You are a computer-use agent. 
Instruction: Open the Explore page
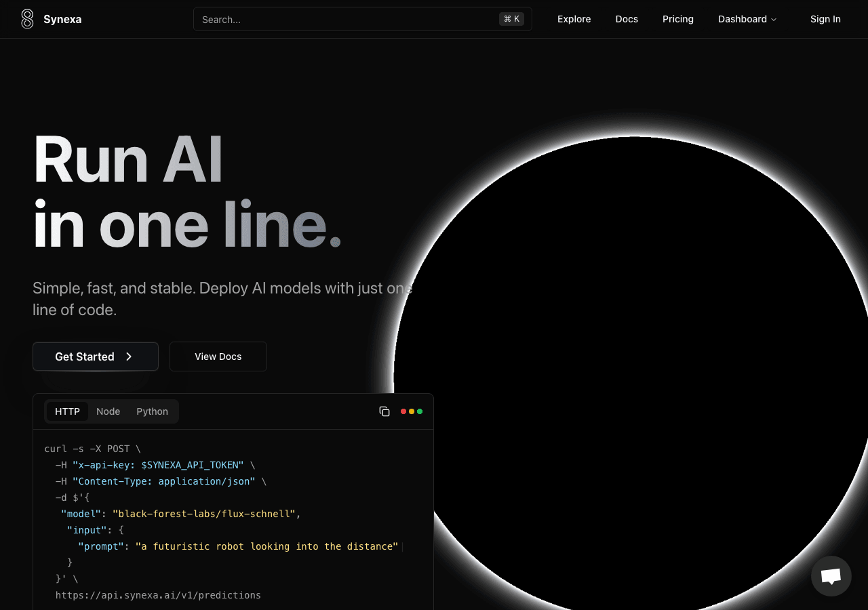click(x=574, y=19)
